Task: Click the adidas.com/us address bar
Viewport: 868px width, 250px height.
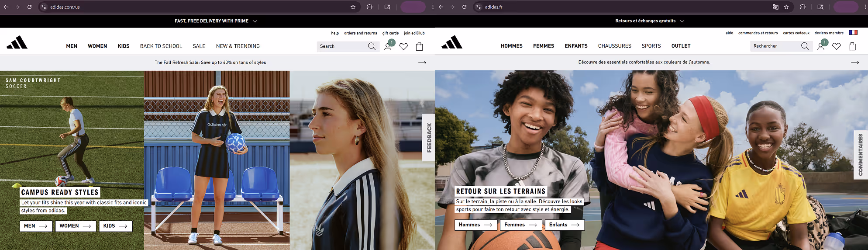Action: 199,7
